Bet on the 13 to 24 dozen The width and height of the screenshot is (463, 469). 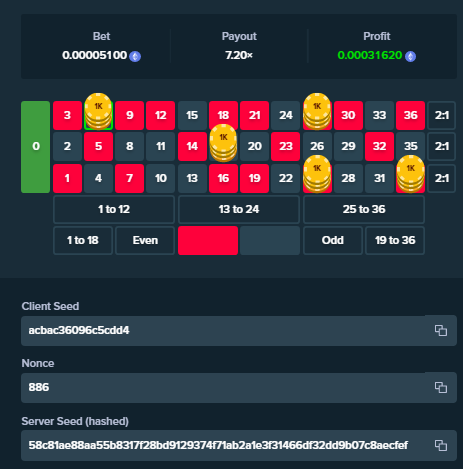(239, 209)
